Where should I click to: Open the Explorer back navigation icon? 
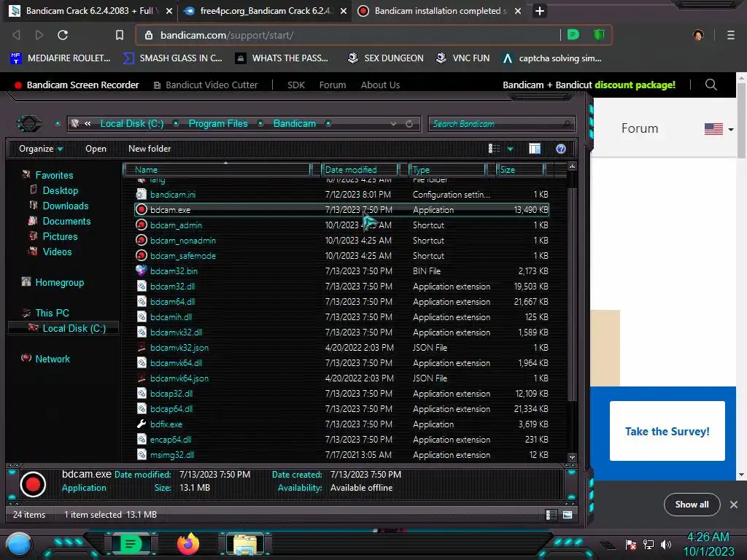click(29, 124)
